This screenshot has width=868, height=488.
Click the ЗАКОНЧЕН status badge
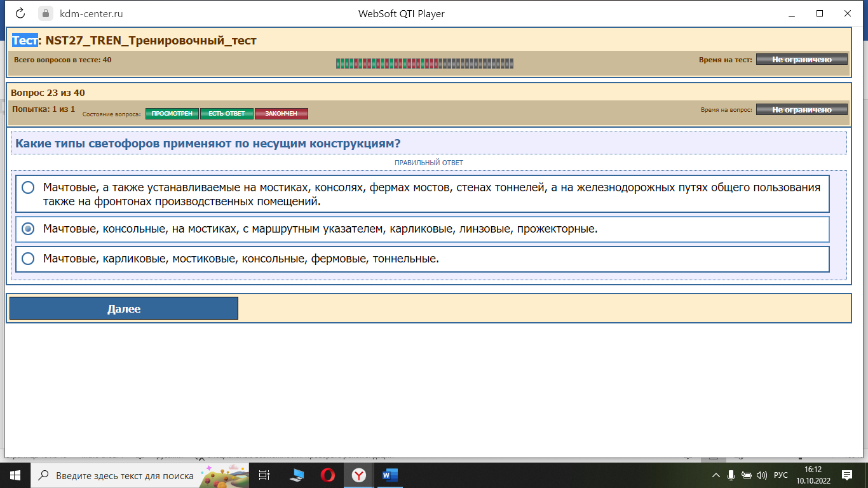pos(281,114)
